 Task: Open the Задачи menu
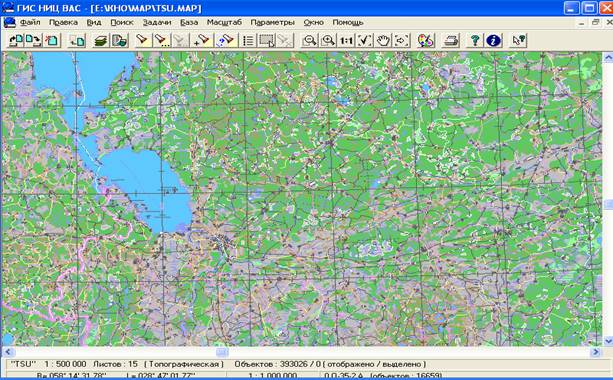[x=157, y=22]
